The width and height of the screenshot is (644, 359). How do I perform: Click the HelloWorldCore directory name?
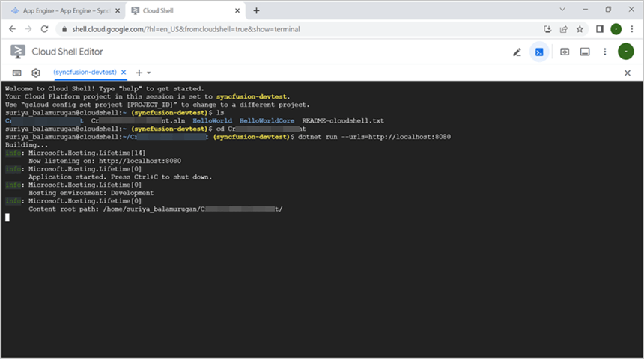pyautogui.click(x=267, y=120)
